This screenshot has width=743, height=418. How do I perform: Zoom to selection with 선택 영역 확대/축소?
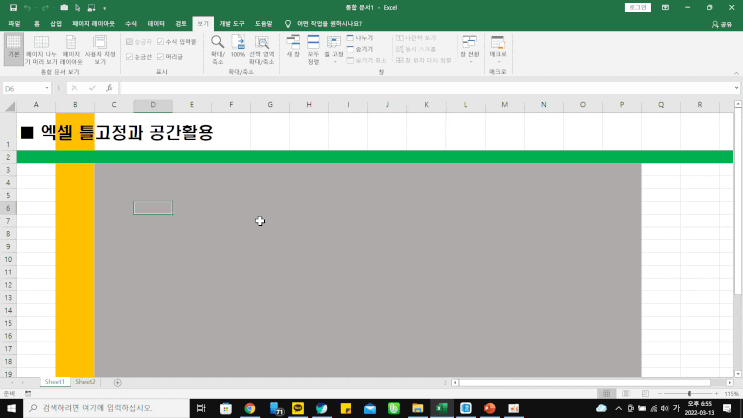[262, 49]
